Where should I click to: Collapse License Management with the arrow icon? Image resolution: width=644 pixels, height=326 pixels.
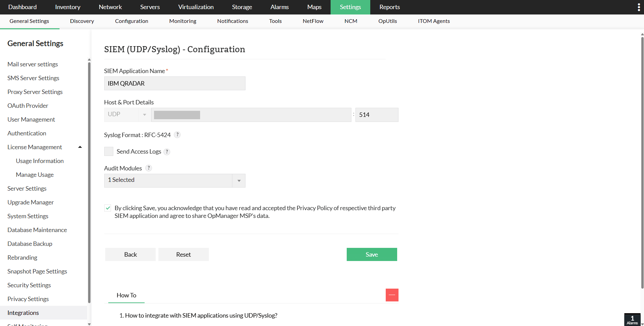(80, 147)
